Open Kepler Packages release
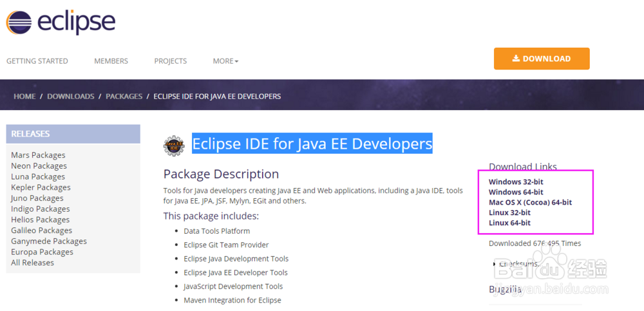 pos(41,187)
